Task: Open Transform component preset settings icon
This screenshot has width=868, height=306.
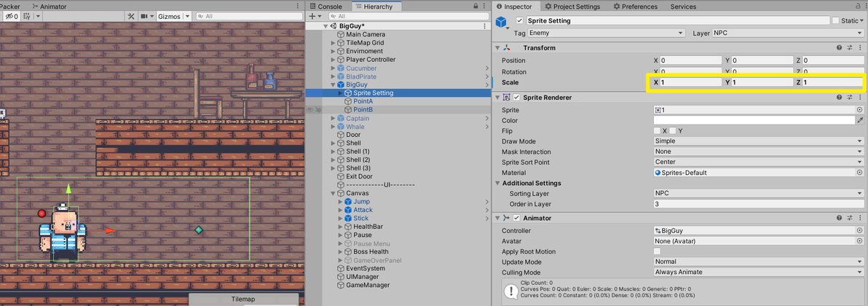Action: pos(850,48)
